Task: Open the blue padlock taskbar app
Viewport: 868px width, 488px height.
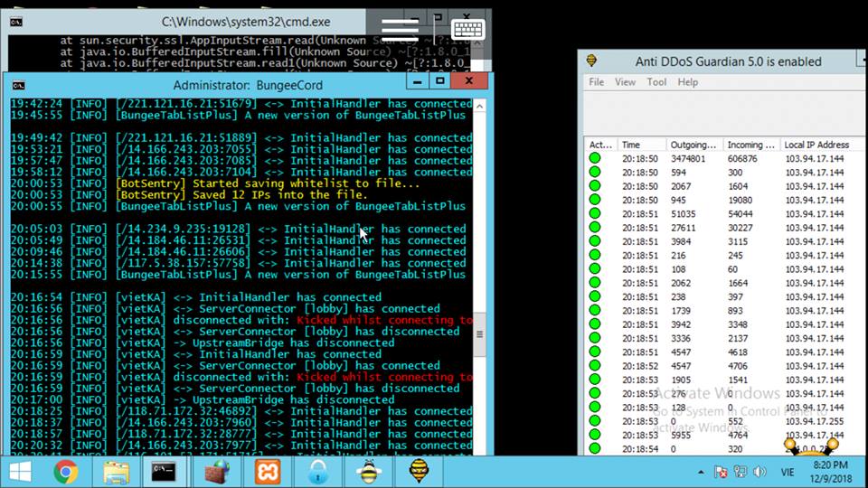Action: tap(318, 472)
